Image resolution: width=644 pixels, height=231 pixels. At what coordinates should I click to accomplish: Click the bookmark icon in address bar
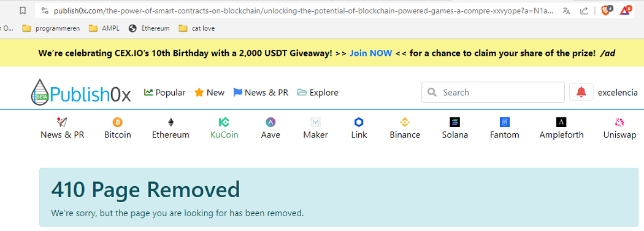[x=23, y=10]
